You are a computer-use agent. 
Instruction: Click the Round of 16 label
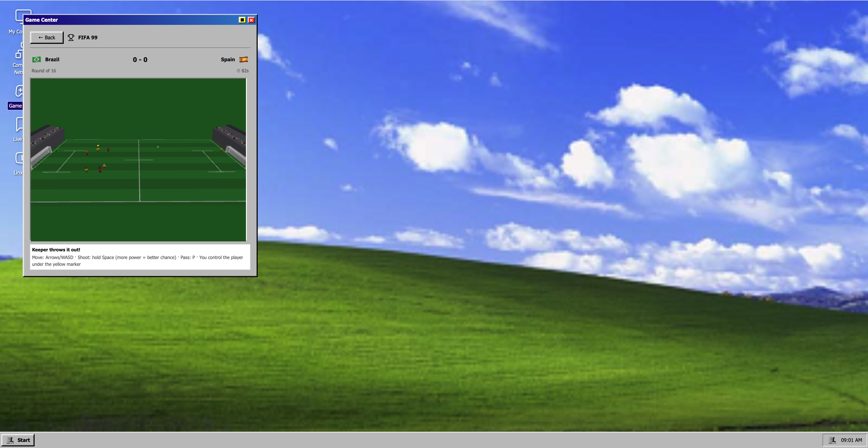click(x=44, y=71)
